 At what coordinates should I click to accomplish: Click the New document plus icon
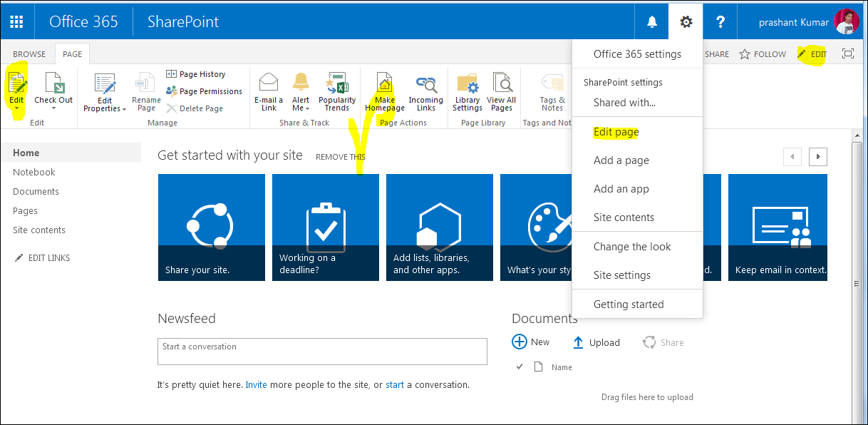point(520,342)
